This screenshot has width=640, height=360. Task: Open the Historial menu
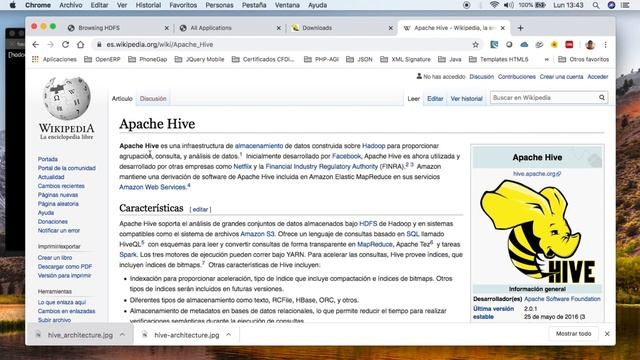point(148,5)
